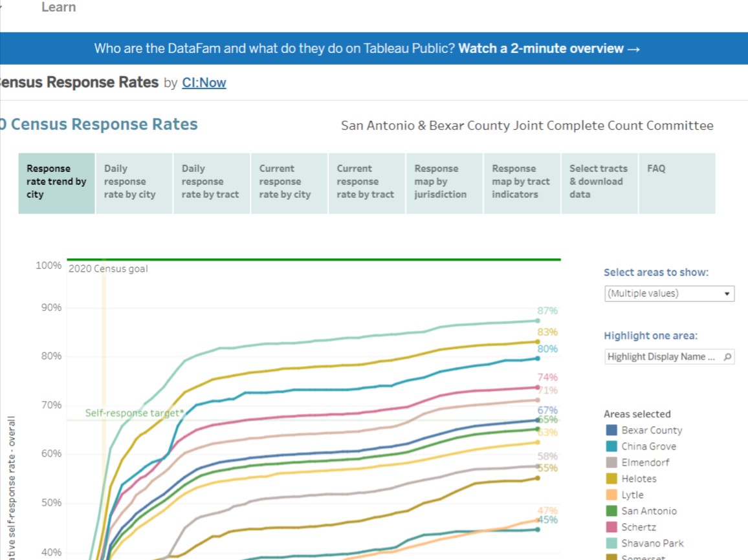
Task: Select the Shavano Park legend swatch
Action: click(612, 543)
